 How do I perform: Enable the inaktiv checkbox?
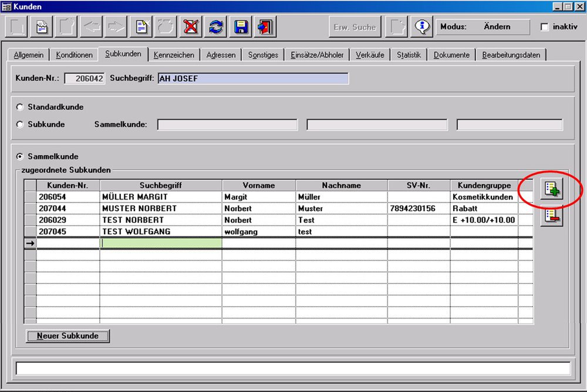pos(544,27)
